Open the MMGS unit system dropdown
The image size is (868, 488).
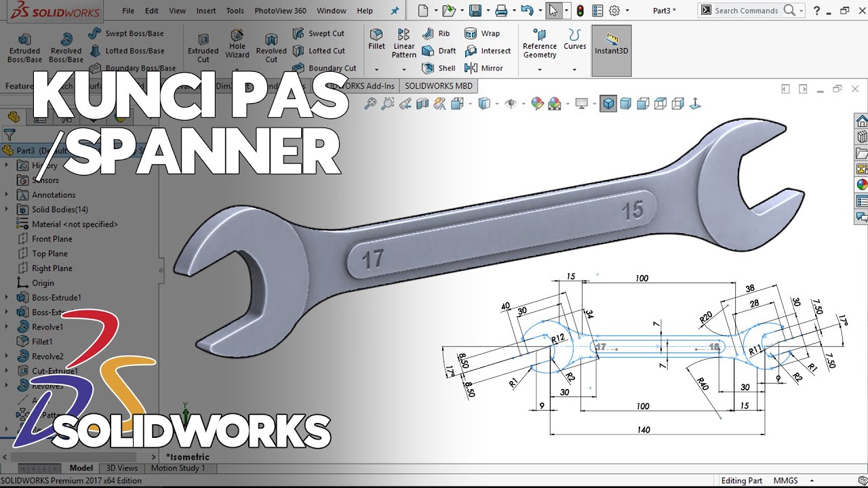(812, 481)
